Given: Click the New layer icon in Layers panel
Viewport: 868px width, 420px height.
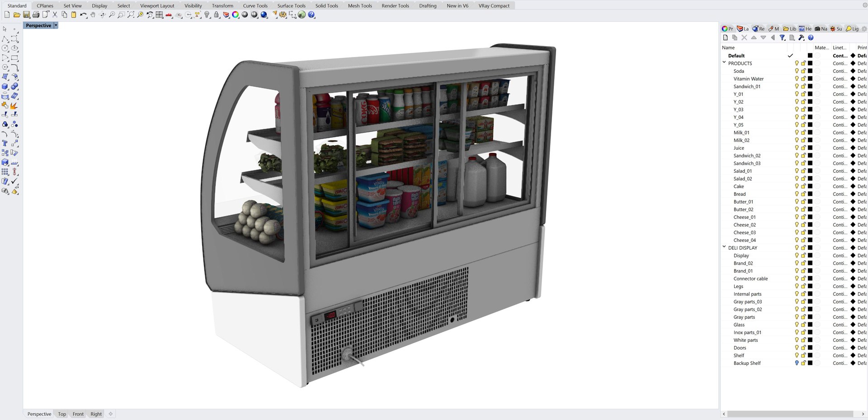Looking at the screenshot, I should click(x=726, y=38).
